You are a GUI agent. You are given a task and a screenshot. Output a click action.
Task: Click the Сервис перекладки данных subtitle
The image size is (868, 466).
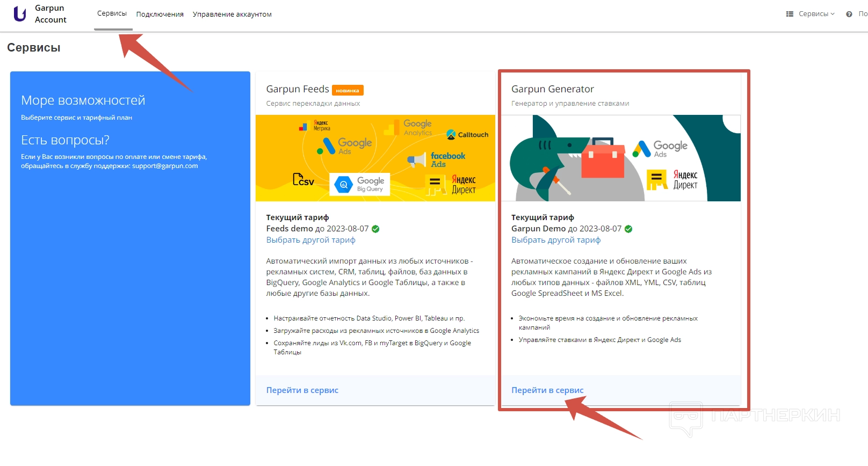coord(313,104)
